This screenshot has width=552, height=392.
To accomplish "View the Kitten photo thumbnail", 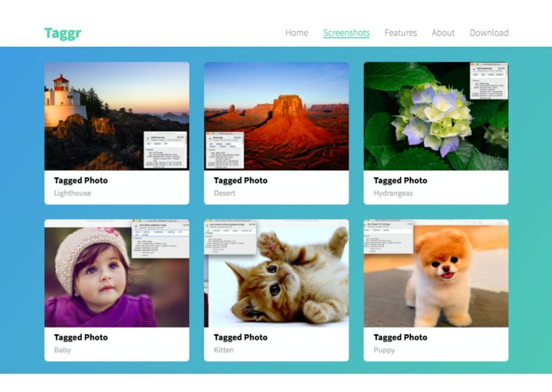I will [276, 273].
